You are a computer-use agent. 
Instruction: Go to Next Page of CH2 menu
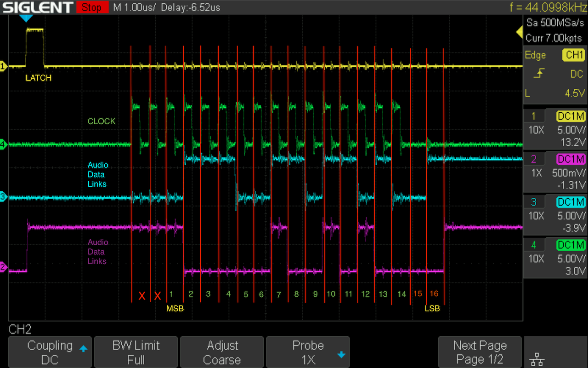(x=480, y=352)
